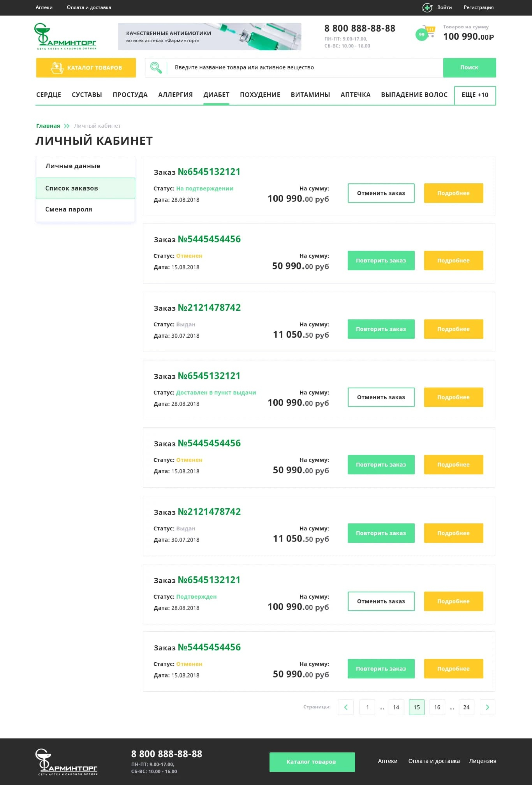Open the КАТАЛОГ ТОВАРОВ menu

86,68
